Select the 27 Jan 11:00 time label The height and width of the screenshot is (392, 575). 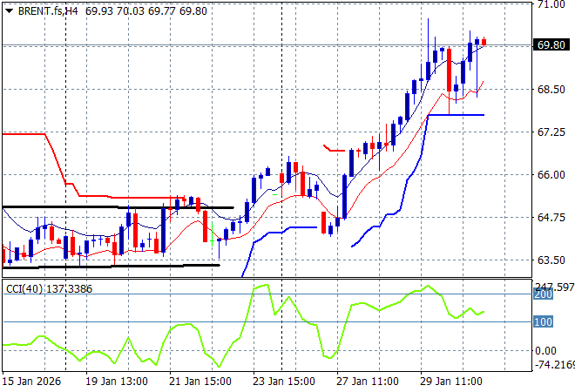pos(369,382)
